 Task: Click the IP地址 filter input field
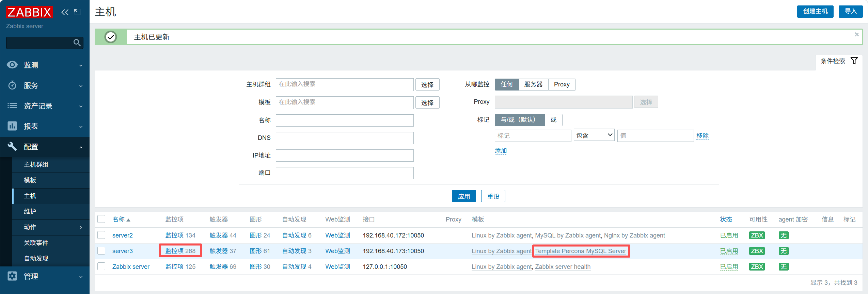pyautogui.click(x=345, y=156)
